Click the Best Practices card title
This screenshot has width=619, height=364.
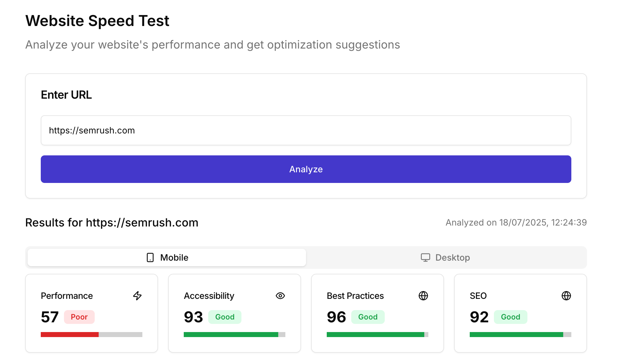click(355, 296)
